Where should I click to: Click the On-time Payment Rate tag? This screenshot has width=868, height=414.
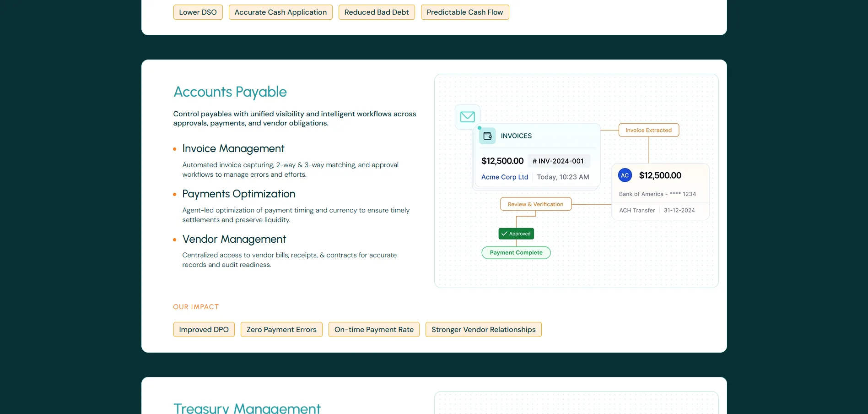point(374,330)
